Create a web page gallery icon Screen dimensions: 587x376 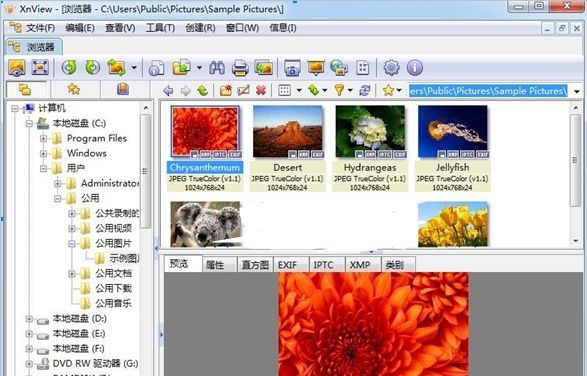click(x=339, y=68)
